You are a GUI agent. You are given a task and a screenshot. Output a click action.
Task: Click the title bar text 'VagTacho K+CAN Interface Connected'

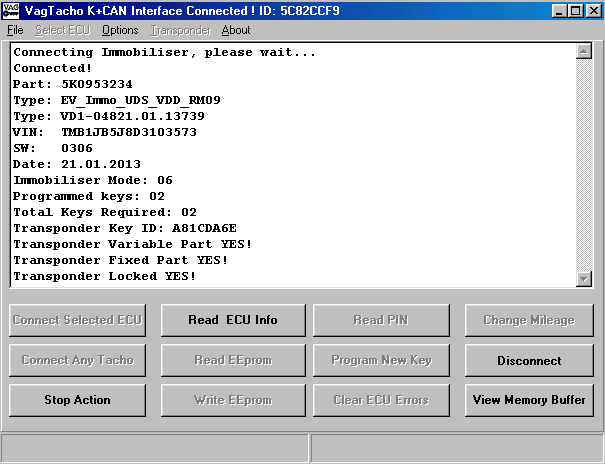(136, 11)
